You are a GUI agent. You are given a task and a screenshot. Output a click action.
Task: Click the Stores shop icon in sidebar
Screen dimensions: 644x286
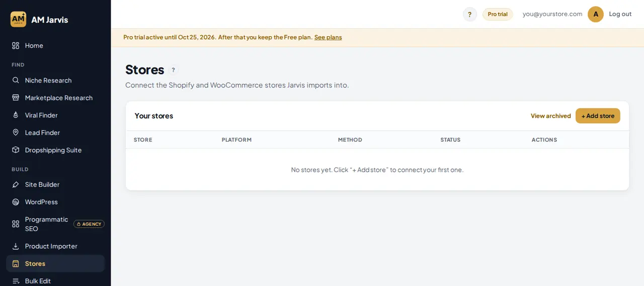(16, 264)
